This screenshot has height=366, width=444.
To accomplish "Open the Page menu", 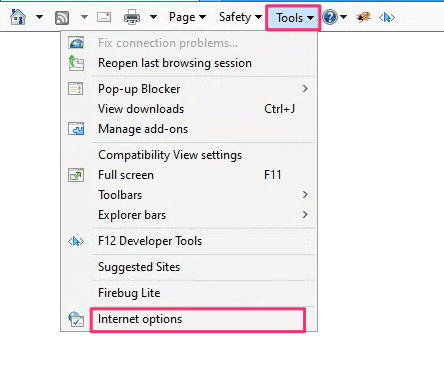I will click(x=187, y=17).
